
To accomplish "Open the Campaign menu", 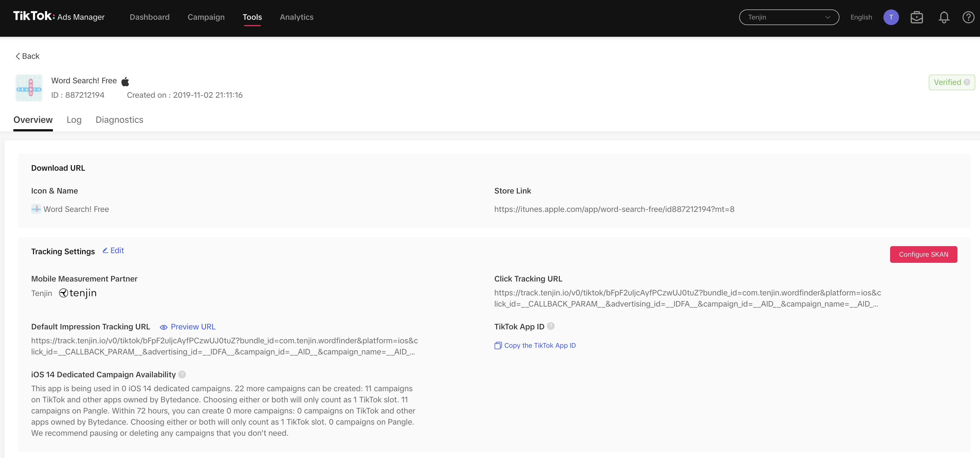I will pyautogui.click(x=206, y=17).
